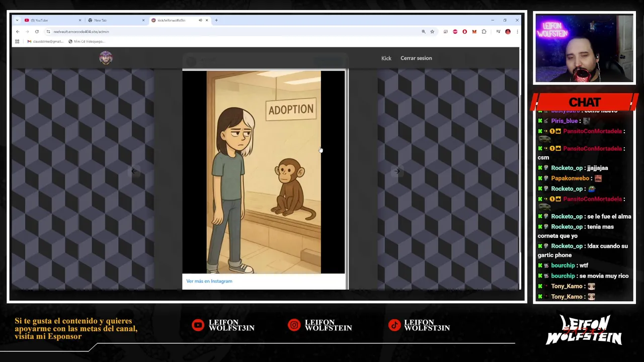Switch to the YouTube tab
This screenshot has height=362, width=644.
(x=52, y=20)
